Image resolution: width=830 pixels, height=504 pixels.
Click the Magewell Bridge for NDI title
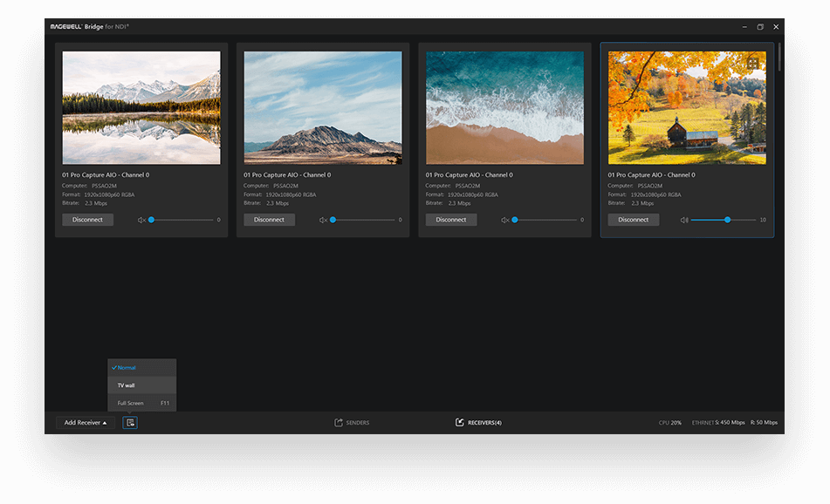pyautogui.click(x=89, y=26)
